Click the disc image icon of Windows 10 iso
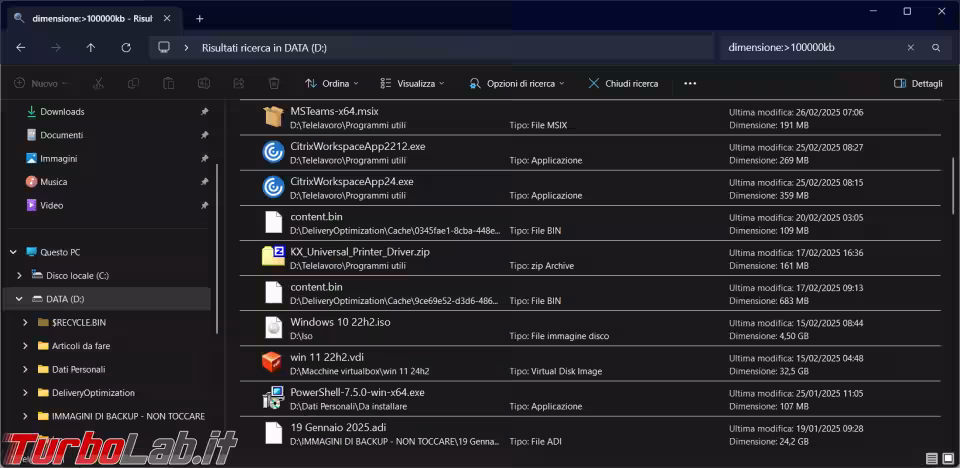960x468 pixels. pyautogui.click(x=273, y=328)
